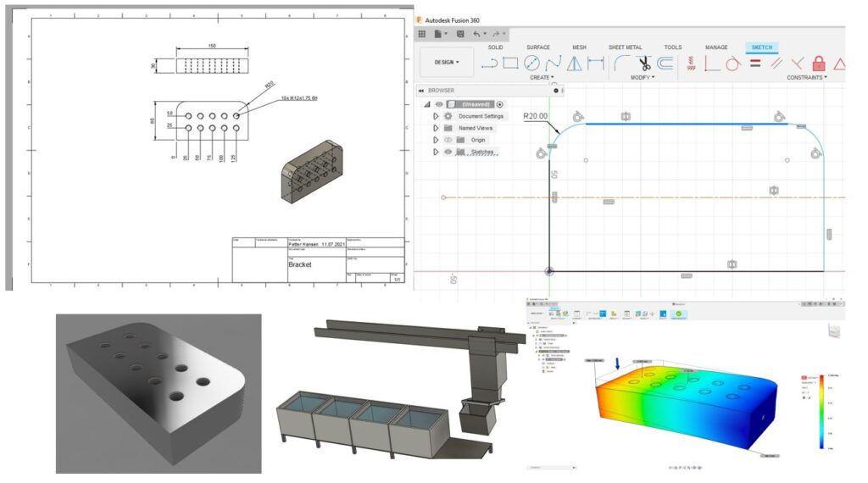Hide the Sketches folder with eye icon
The height and width of the screenshot is (483, 868).
(448, 152)
